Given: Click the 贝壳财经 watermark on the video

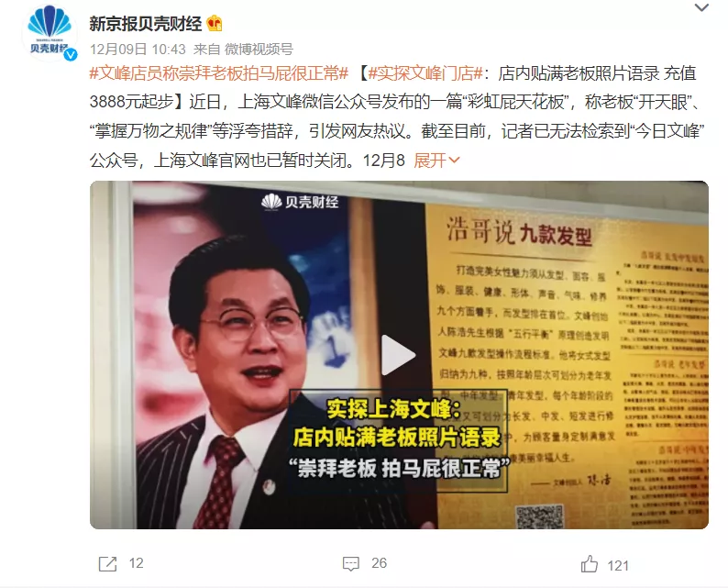Looking at the screenshot, I should tap(300, 202).
